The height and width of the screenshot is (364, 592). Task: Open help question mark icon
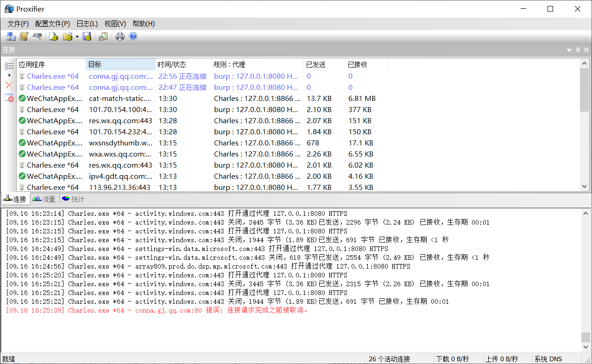point(133,37)
